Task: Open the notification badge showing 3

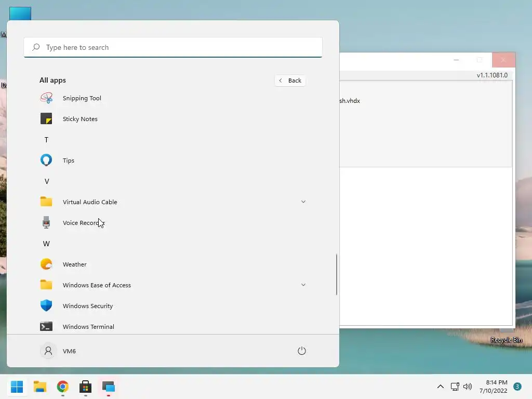Action: tap(517, 387)
